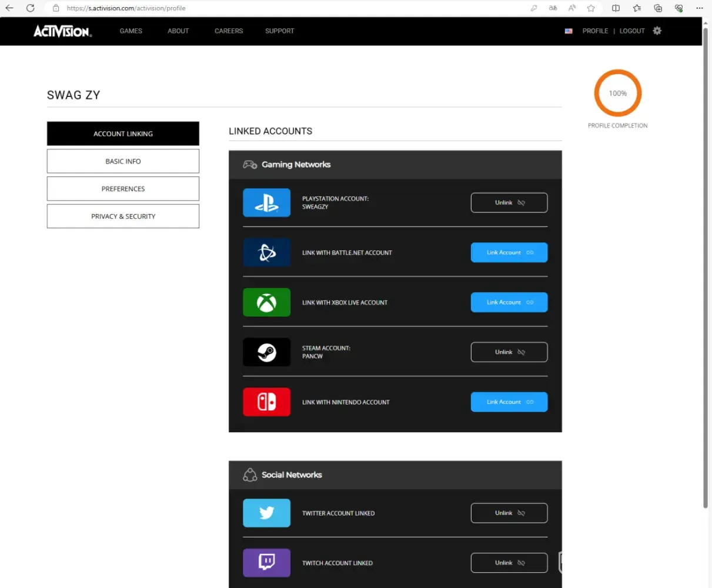Viewport: 712px width, 588px height.
Task: Open the Support menu
Action: 279,31
